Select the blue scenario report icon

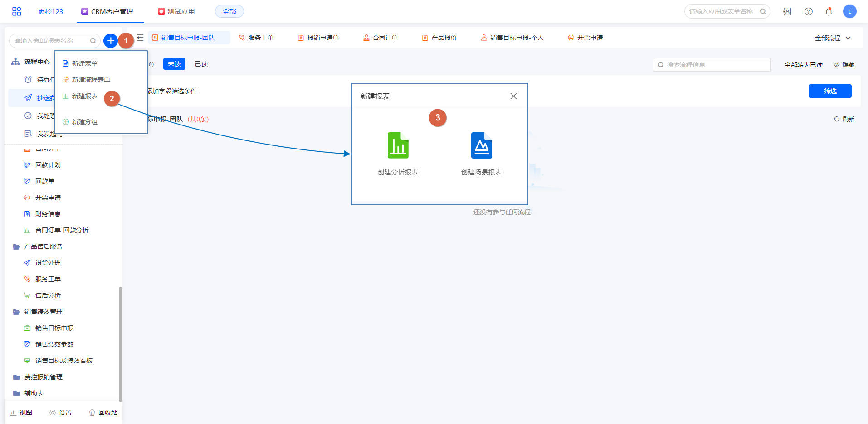481,145
